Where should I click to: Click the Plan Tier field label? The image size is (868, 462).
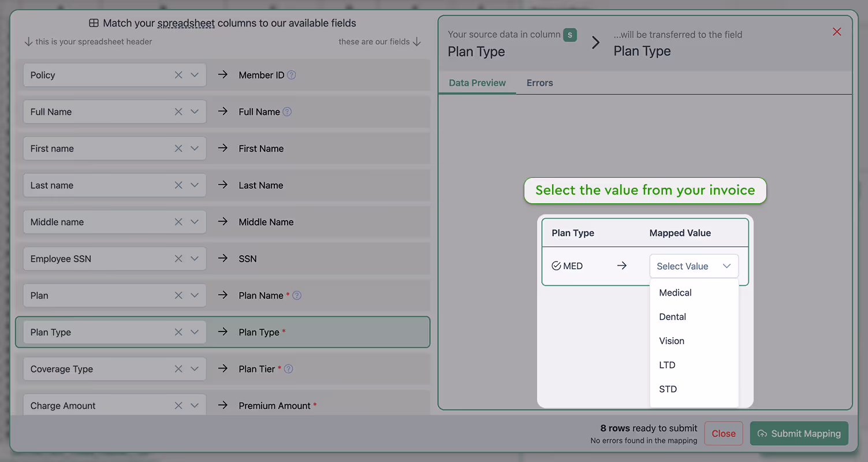257,369
